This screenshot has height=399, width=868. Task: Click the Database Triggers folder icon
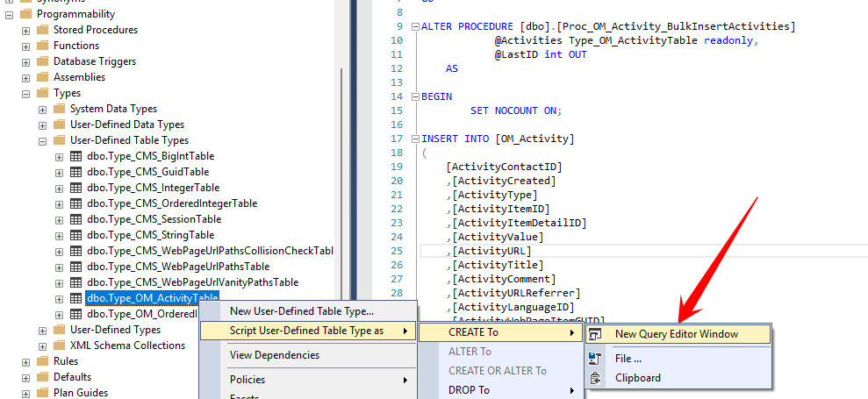pyautogui.click(x=43, y=61)
